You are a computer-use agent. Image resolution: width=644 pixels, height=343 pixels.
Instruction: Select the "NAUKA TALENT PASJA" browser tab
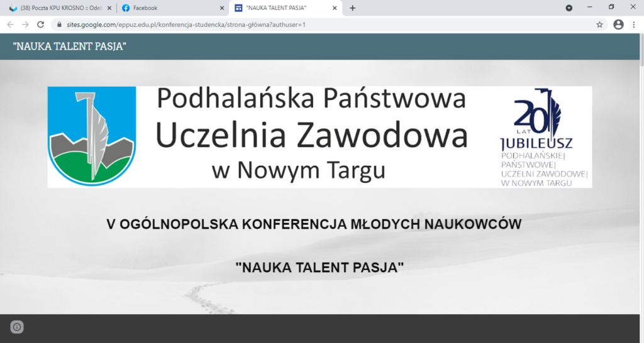click(x=286, y=8)
